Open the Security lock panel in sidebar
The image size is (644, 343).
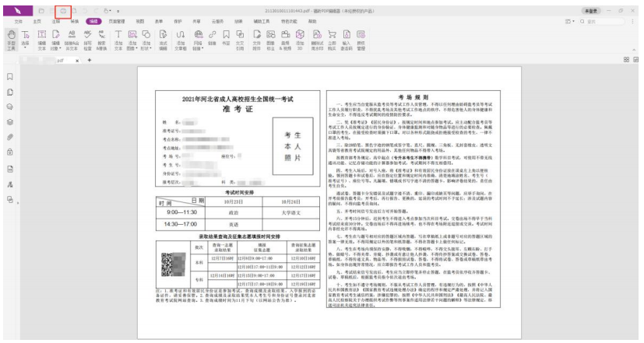10,152
